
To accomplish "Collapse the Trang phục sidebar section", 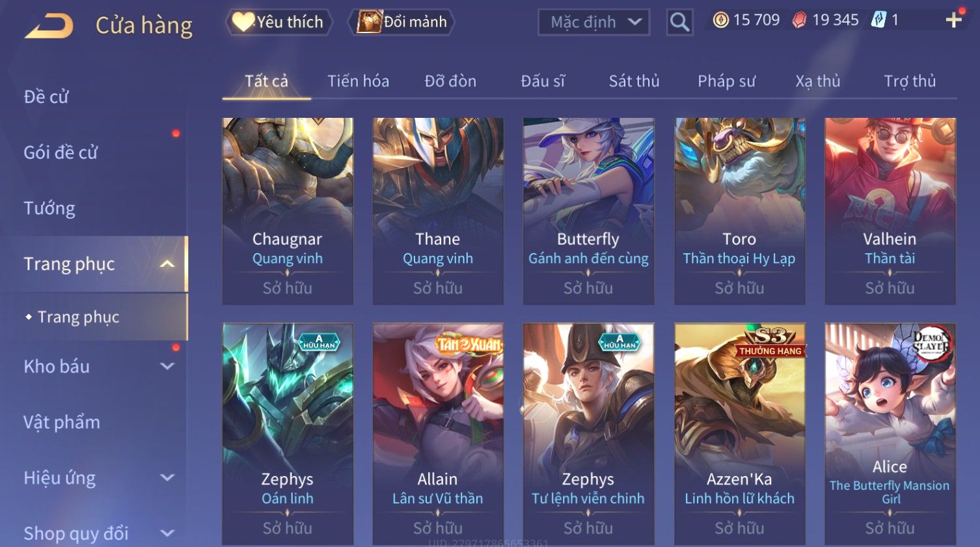I will (x=167, y=264).
